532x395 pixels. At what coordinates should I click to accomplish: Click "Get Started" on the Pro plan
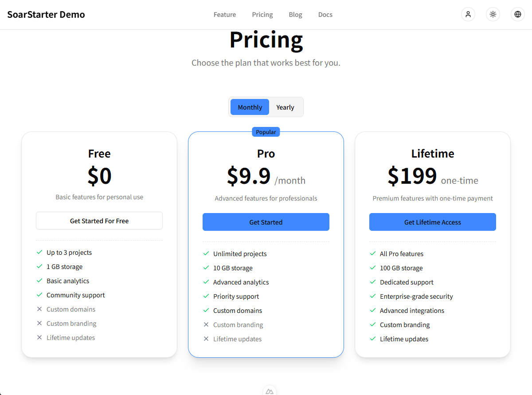pyautogui.click(x=266, y=222)
